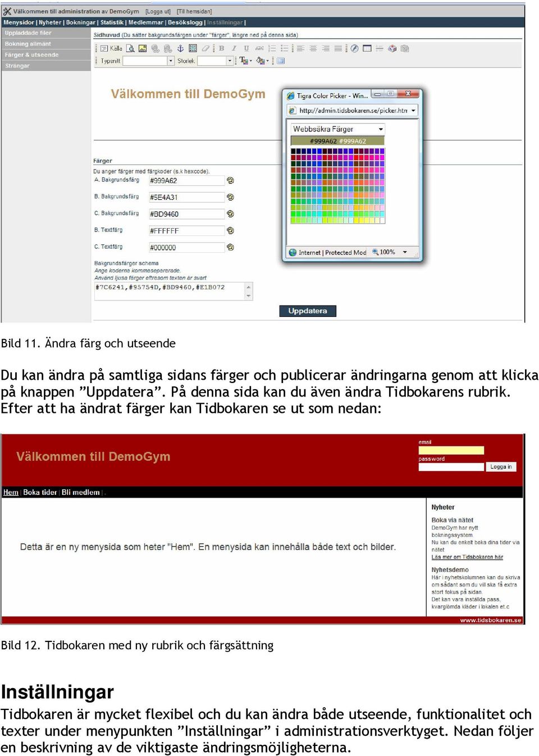Open the Hem page link
The image size is (539, 756).
coord(11,493)
